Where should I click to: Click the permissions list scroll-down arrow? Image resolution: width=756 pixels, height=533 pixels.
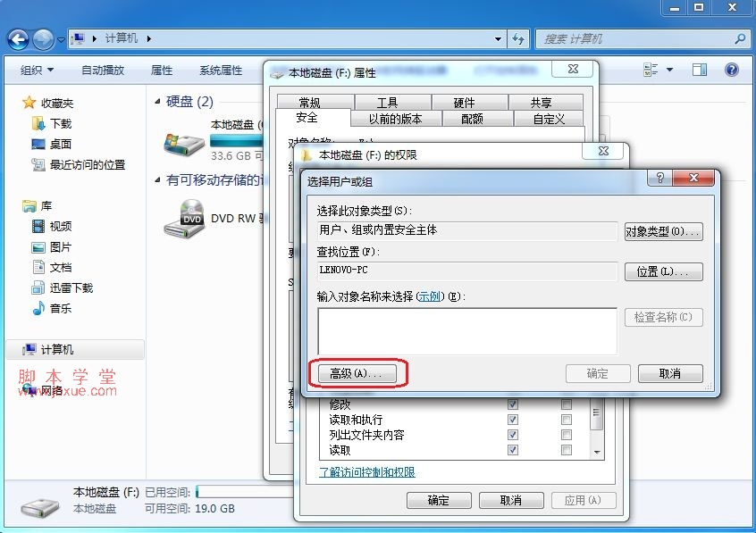(x=597, y=453)
